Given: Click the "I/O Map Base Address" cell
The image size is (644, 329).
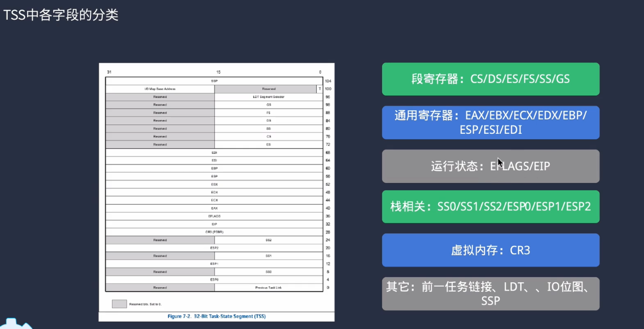Looking at the screenshot, I should tap(160, 89).
